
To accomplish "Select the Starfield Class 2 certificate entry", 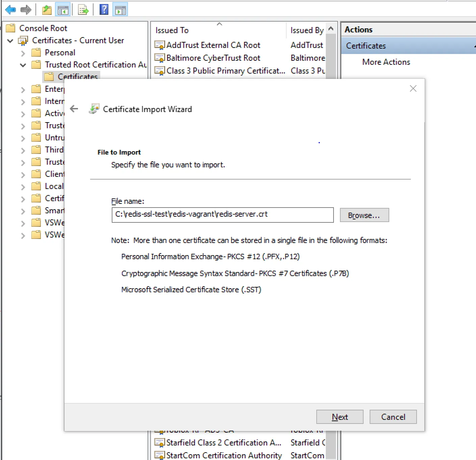I will [x=223, y=442].
